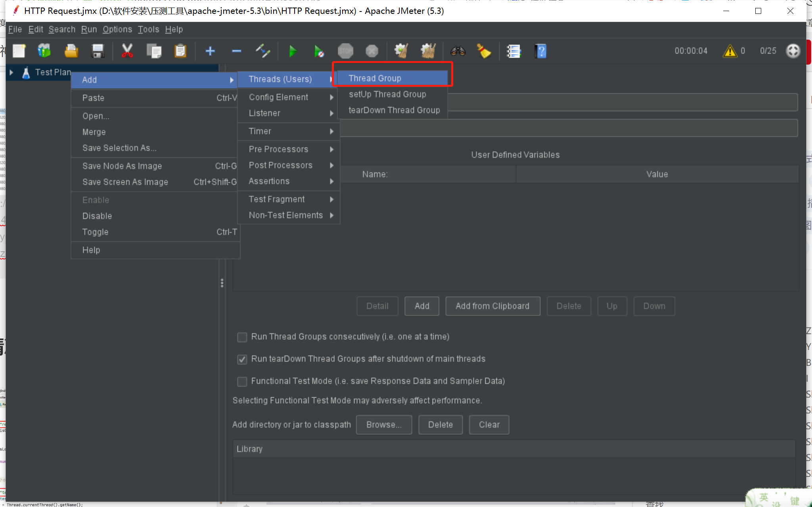The height and width of the screenshot is (507, 812).
Task: Click the panel divider handle dots
Action: (x=222, y=283)
